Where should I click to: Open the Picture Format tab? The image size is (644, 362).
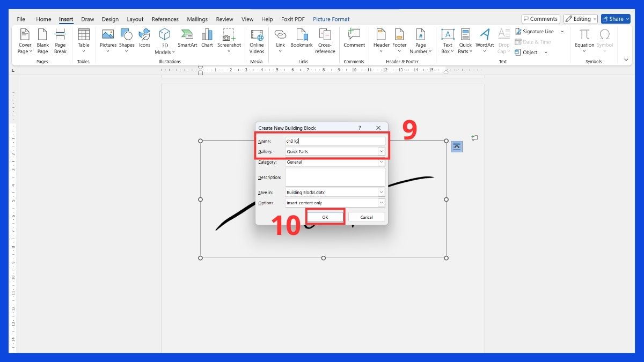(x=331, y=19)
